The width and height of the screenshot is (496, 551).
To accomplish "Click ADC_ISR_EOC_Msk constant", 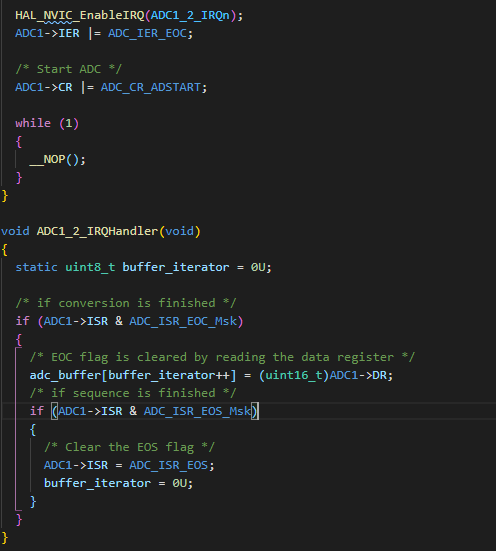I will click(183, 321).
